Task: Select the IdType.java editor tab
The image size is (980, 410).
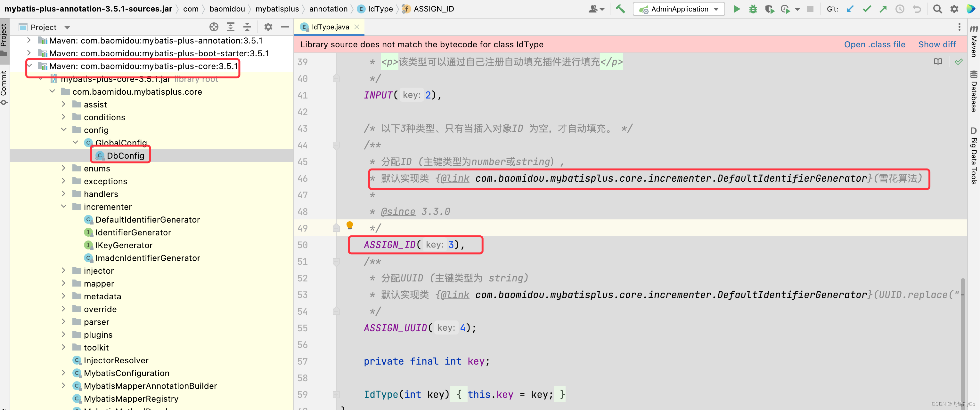Action: (330, 27)
